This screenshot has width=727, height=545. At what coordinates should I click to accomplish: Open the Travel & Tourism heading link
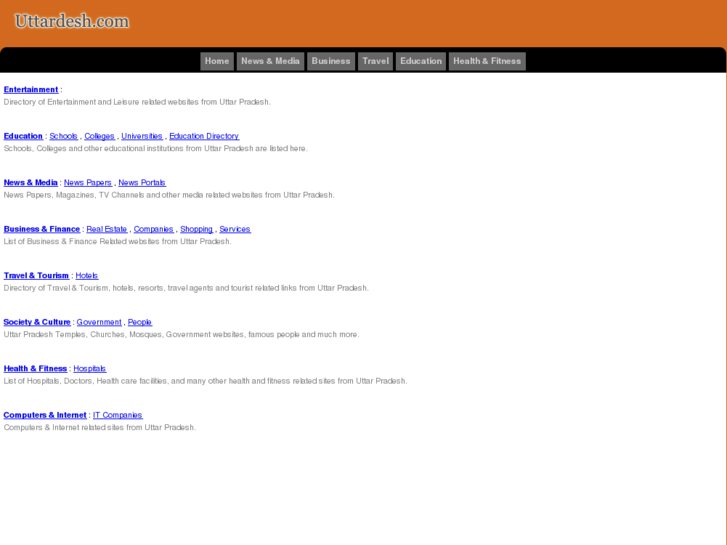click(x=36, y=276)
